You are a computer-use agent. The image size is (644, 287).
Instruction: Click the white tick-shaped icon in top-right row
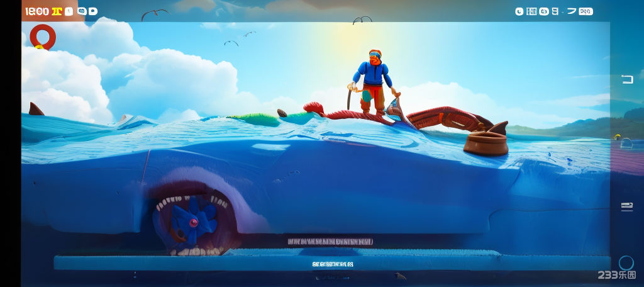tap(571, 11)
